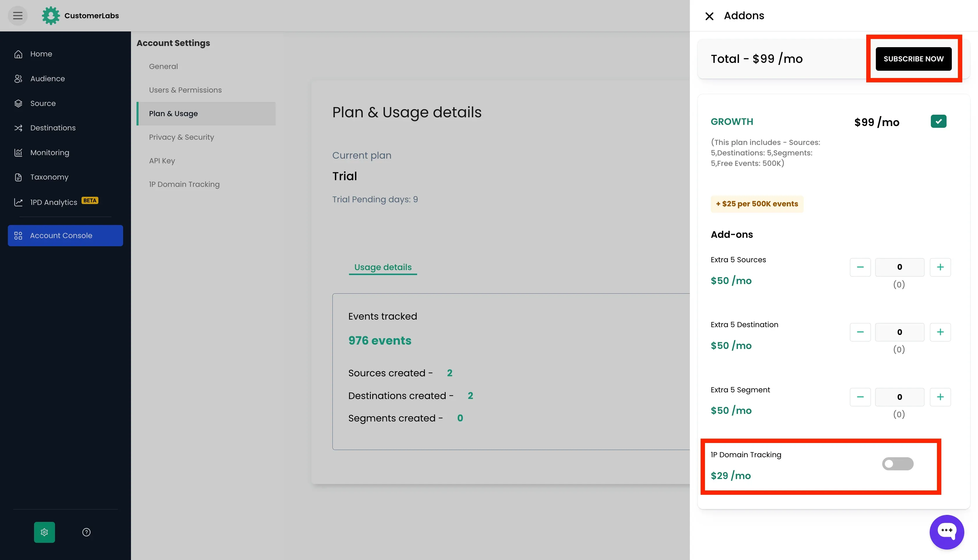Select Plan & Usage settings

click(206, 114)
